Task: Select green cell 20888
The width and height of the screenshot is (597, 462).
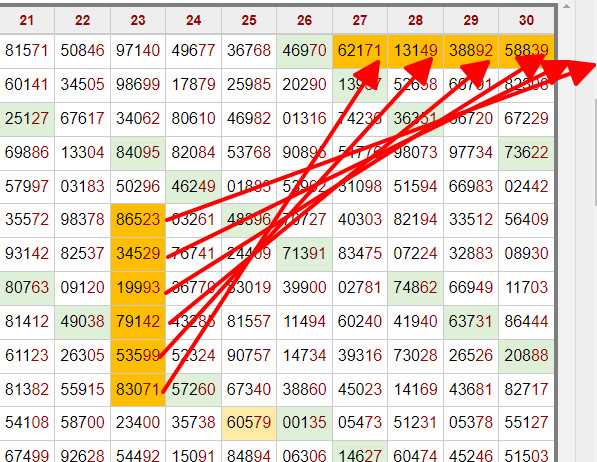Action: [x=526, y=356]
